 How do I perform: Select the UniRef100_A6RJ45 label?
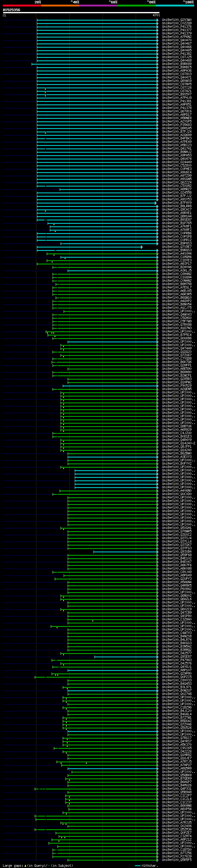(177, 291)
